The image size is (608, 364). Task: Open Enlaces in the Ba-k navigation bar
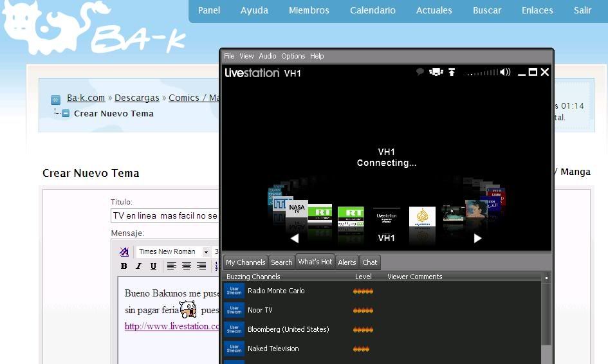537,10
